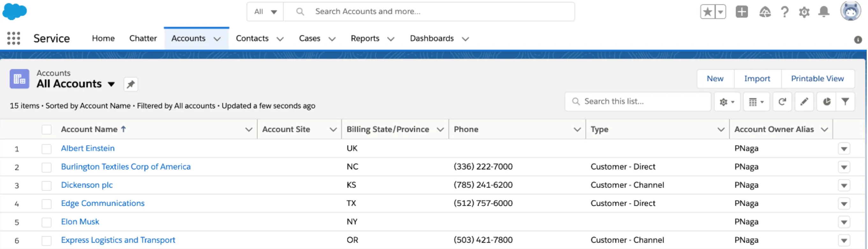Click the New account button

pyautogui.click(x=715, y=79)
